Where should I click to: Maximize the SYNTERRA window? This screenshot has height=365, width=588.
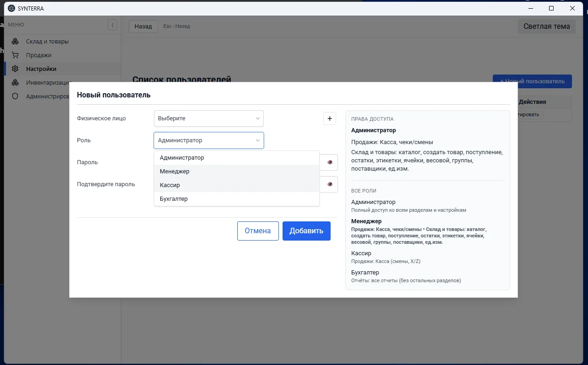click(x=551, y=8)
